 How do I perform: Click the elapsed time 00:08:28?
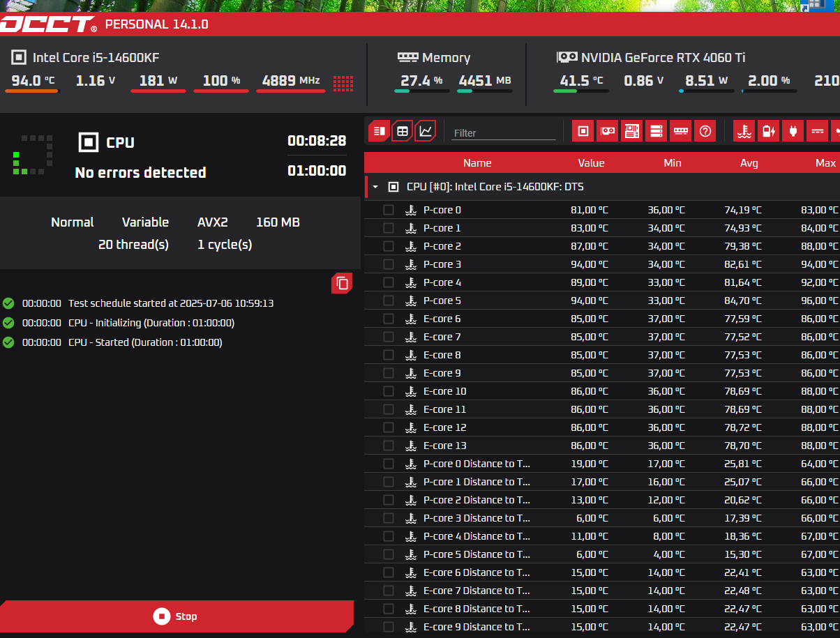[317, 141]
